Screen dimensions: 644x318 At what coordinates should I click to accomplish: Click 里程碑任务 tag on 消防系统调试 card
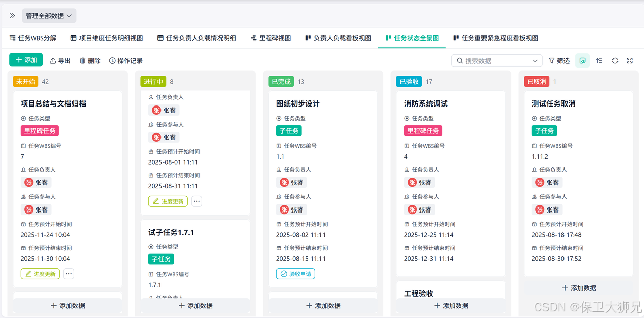(423, 131)
